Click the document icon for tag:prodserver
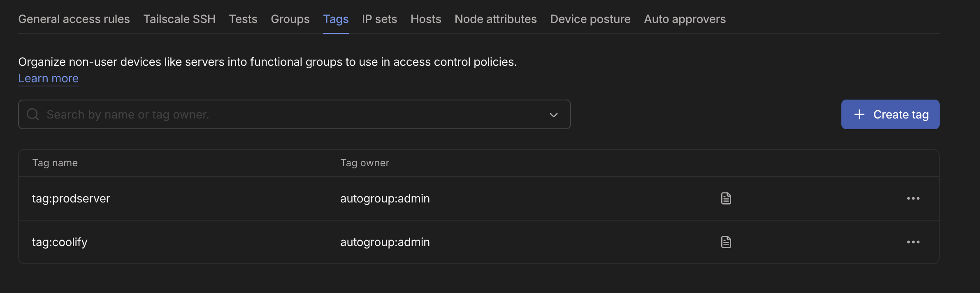Image resolution: width=980 pixels, height=293 pixels. point(726,198)
